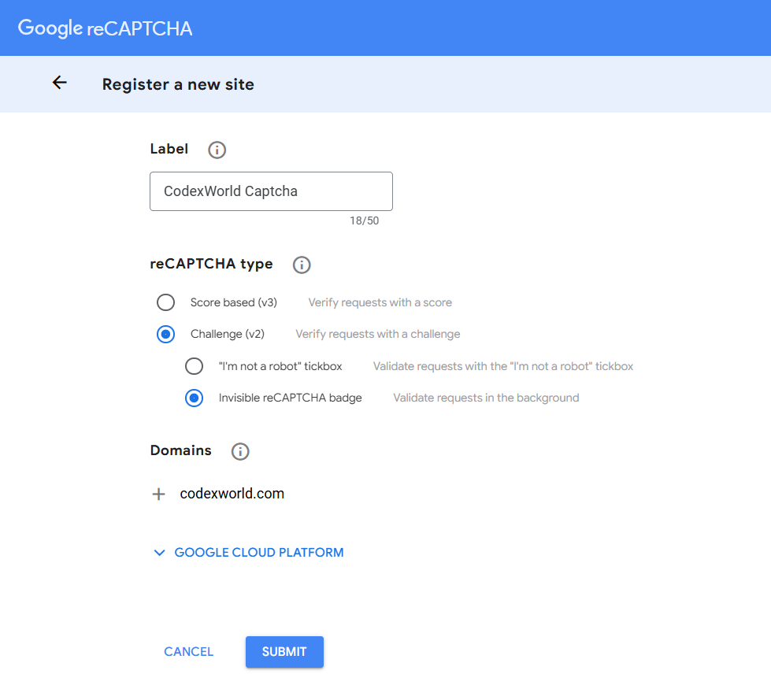Screen dimensions: 771x700
Task: Click the plus icon to add domain
Action: (158, 494)
